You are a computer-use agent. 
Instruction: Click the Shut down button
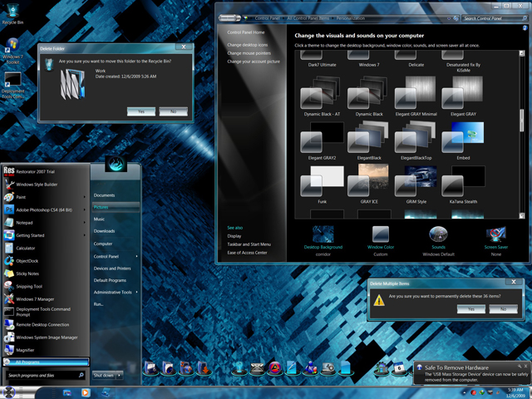click(104, 375)
